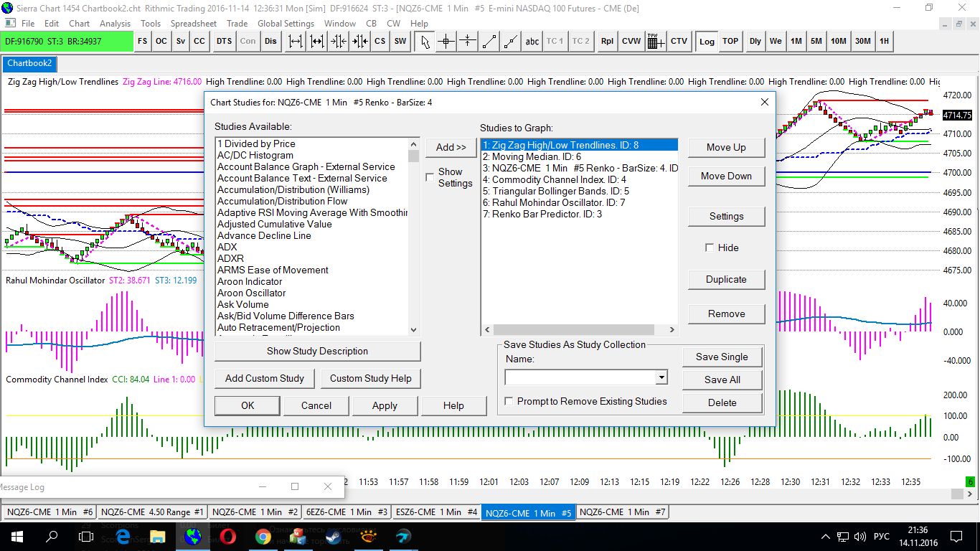
Task: Click the FS toolbar button
Action: tap(143, 41)
